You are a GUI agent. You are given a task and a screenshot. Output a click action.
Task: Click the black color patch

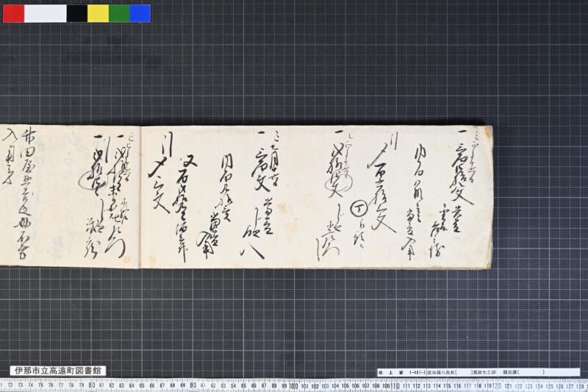[77, 13]
